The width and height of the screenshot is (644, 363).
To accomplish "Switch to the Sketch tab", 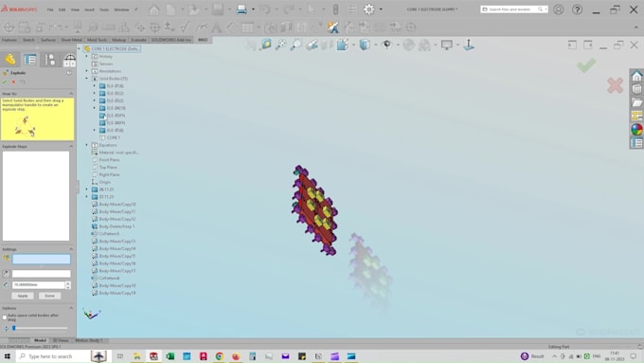I will point(28,40).
